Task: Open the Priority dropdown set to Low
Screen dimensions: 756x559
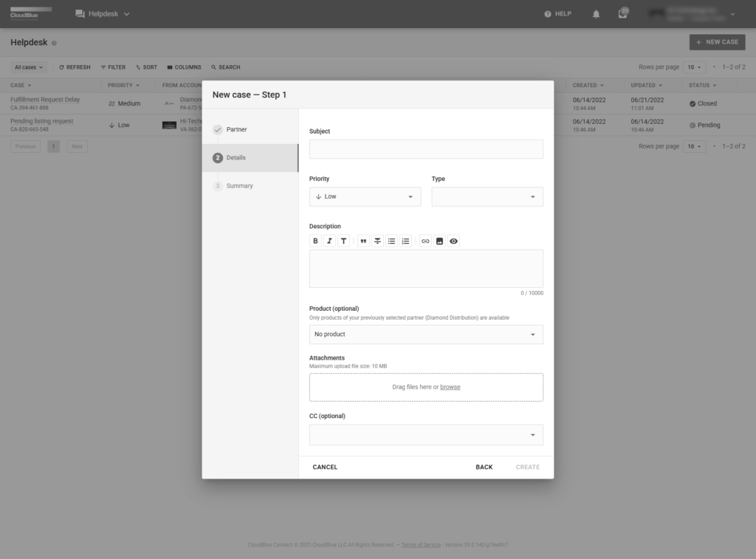Action: click(x=365, y=196)
